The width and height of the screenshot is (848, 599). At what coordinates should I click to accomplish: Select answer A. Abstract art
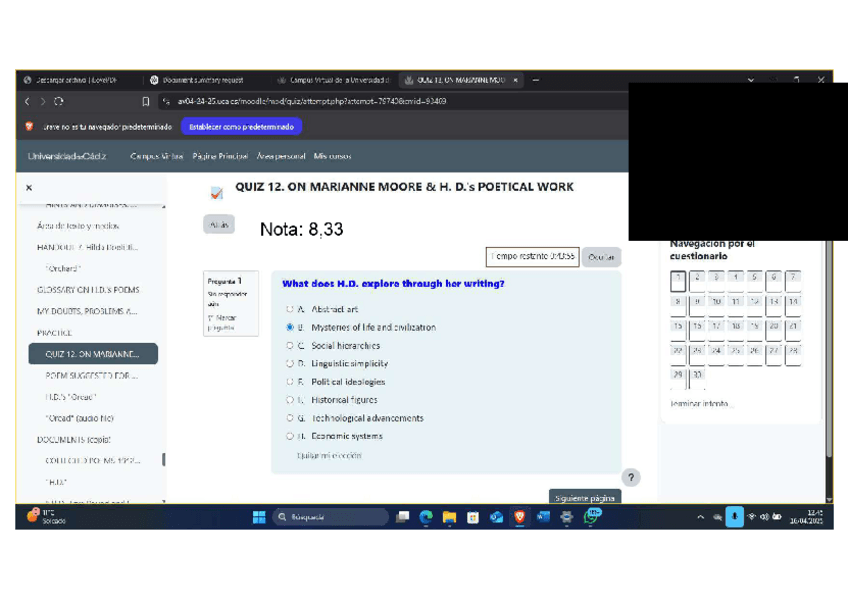[x=290, y=309]
